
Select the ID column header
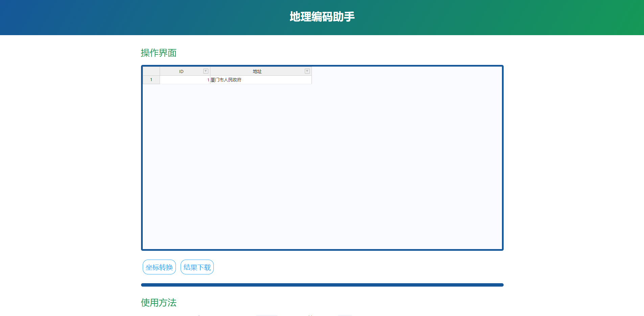coord(181,71)
